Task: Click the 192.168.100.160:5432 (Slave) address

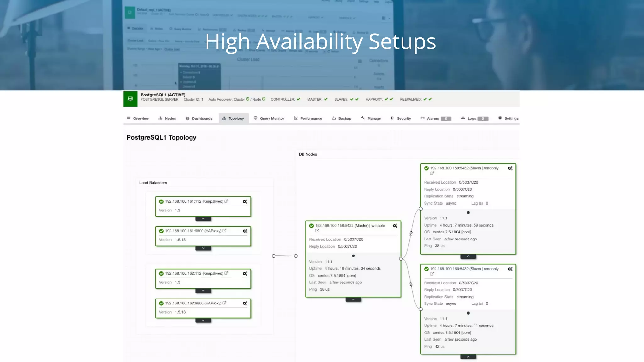Action: point(456,269)
